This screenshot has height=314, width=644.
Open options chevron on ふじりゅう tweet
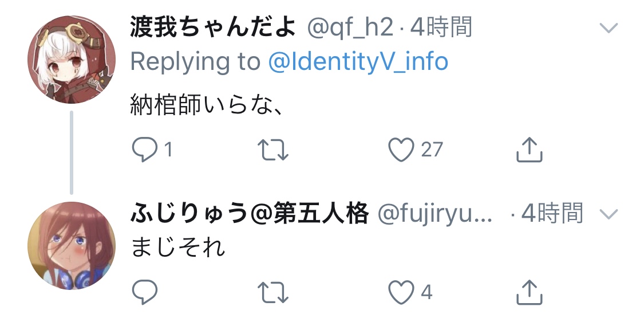609,214
